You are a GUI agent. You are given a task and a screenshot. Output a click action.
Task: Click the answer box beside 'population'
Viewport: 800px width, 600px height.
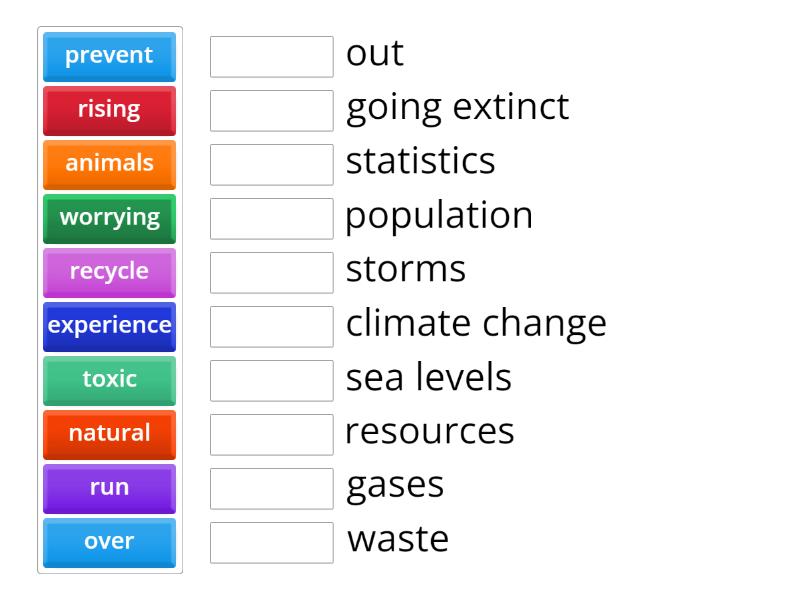[x=271, y=219]
